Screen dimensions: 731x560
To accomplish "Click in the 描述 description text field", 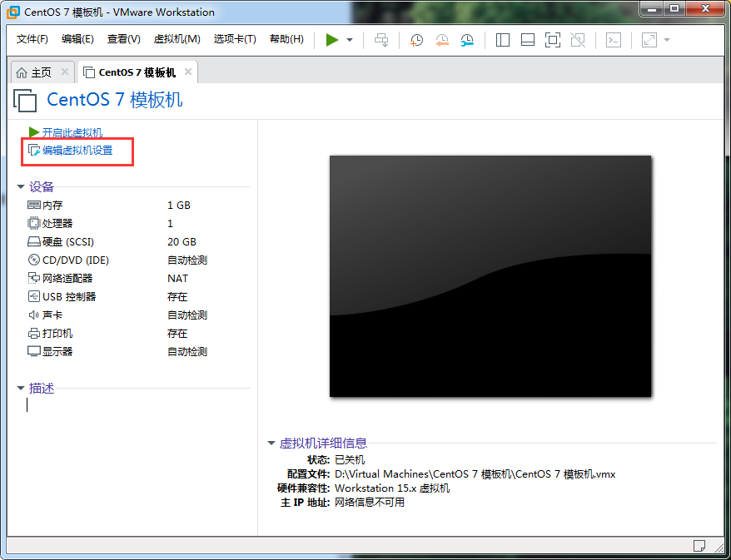I will 138,405.
